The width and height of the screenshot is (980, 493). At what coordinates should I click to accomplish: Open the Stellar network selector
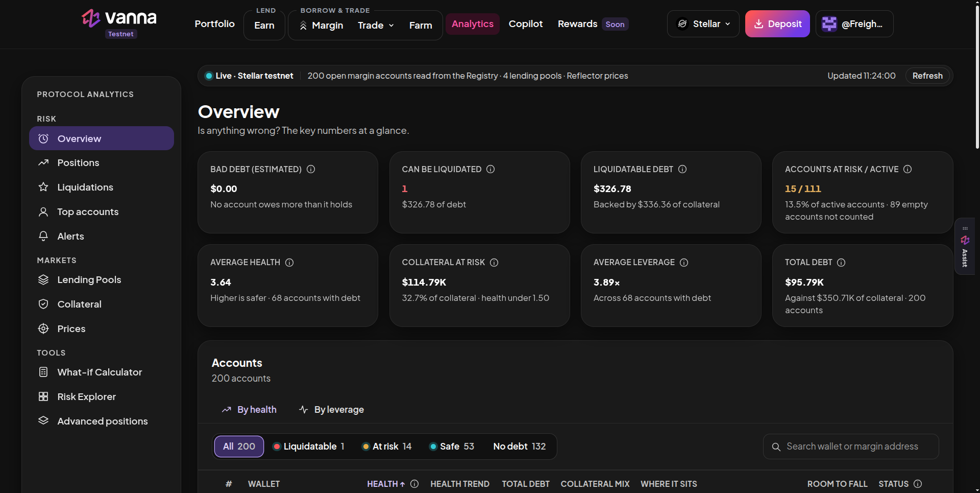pyautogui.click(x=703, y=24)
